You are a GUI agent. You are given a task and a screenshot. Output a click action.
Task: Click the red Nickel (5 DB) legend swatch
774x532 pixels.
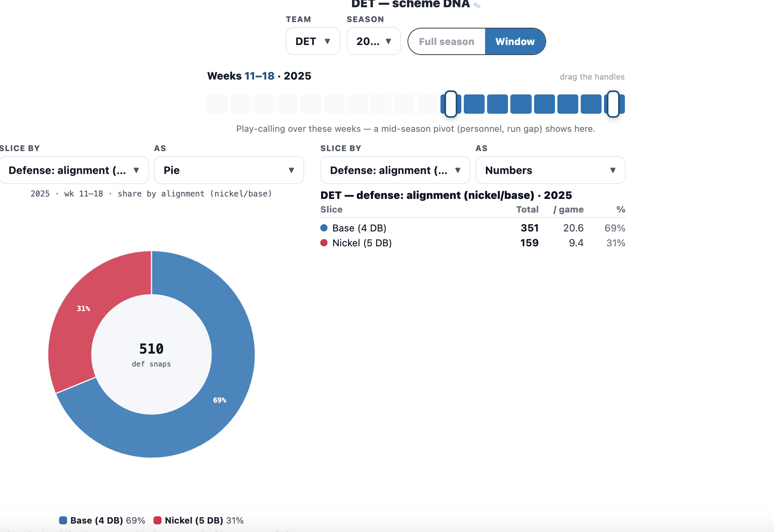click(x=158, y=520)
